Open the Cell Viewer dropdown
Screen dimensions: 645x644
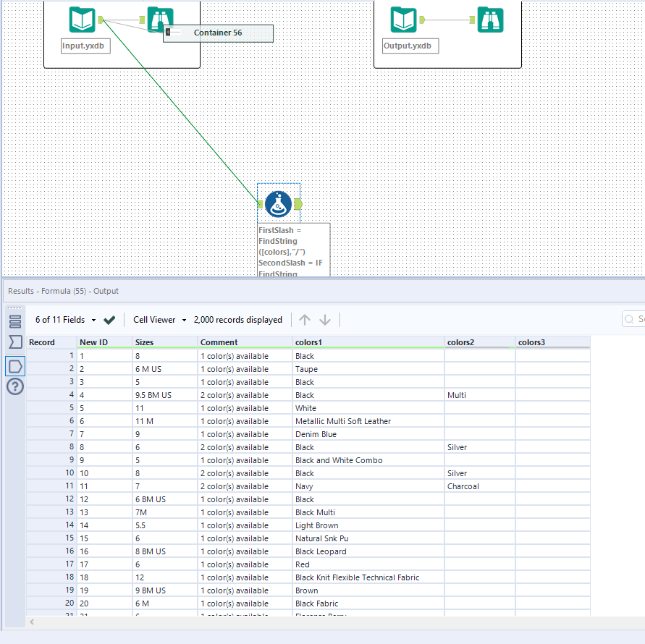[184, 320]
